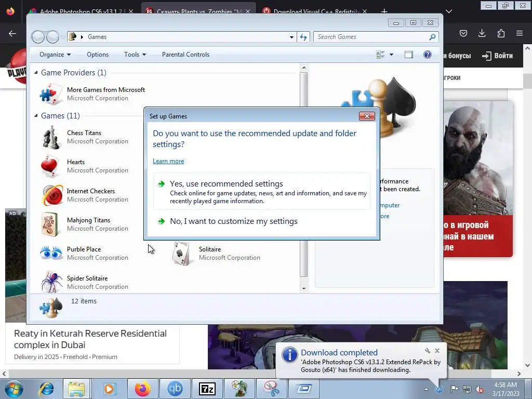Click the Games Explorer help icon
This screenshot has height=399, width=532.
[428, 55]
